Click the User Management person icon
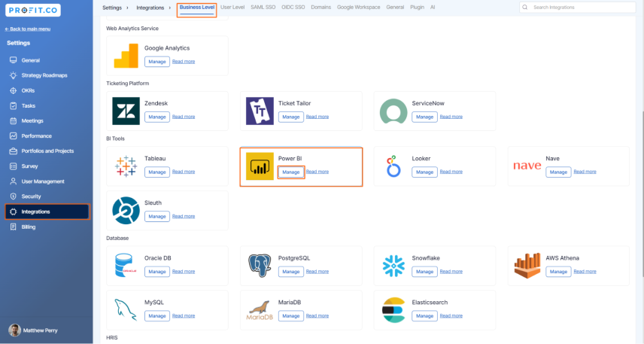 13,181
